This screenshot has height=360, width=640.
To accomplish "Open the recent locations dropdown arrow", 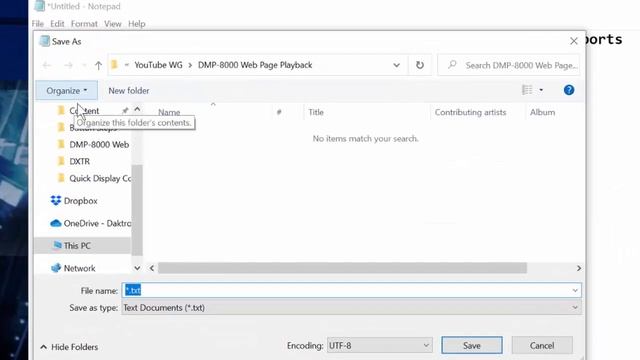I will (84, 65).
